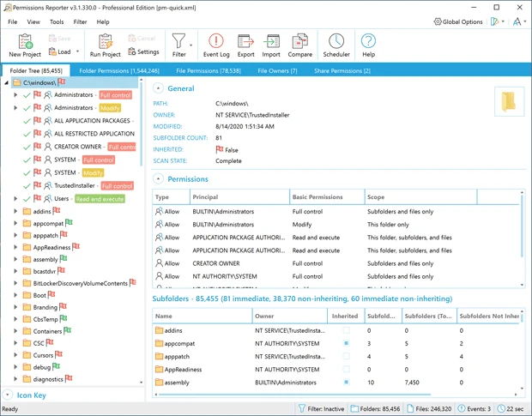Toggle Inherited checkbox for assembly row
The height and width of the screenshot is (416, 532).
(x=345, y=383)
